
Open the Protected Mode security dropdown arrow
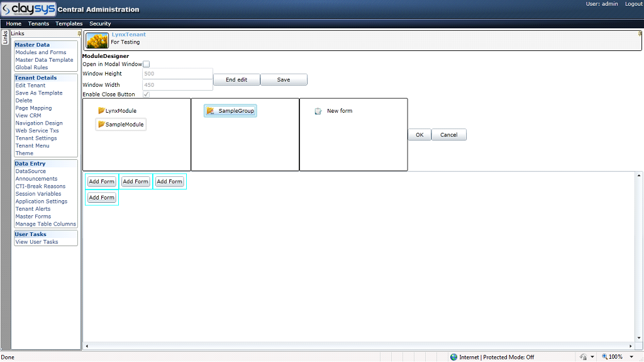point(592,357)
